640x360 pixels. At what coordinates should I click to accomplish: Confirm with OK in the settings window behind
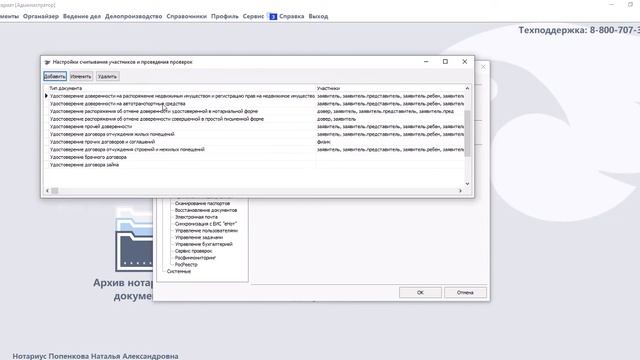pyautogui.click(x=420, y=293)
